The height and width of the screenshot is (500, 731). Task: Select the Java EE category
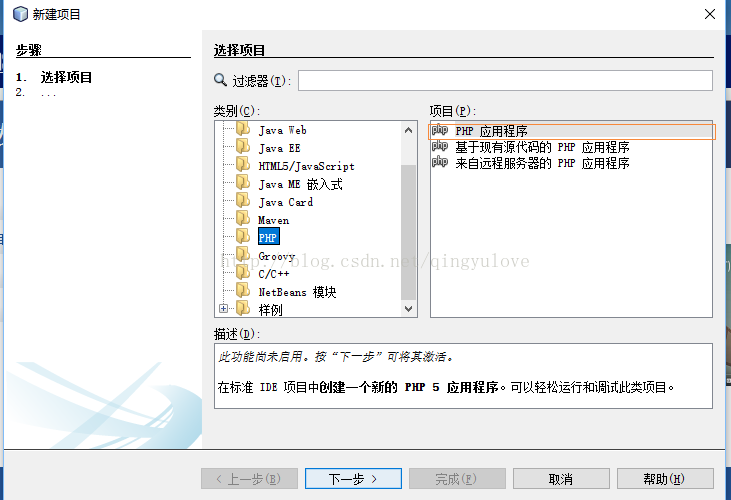pos(279,148)
